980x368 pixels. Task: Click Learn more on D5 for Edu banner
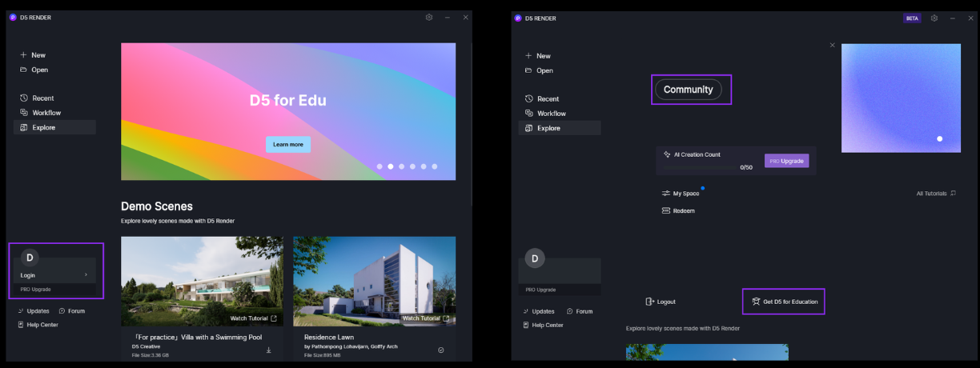coord(288,144)
